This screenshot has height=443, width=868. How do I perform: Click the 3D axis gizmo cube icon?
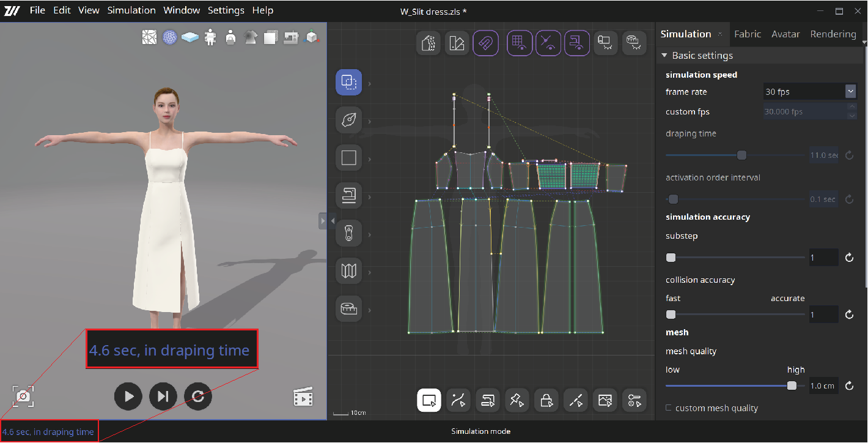[312, 38]
